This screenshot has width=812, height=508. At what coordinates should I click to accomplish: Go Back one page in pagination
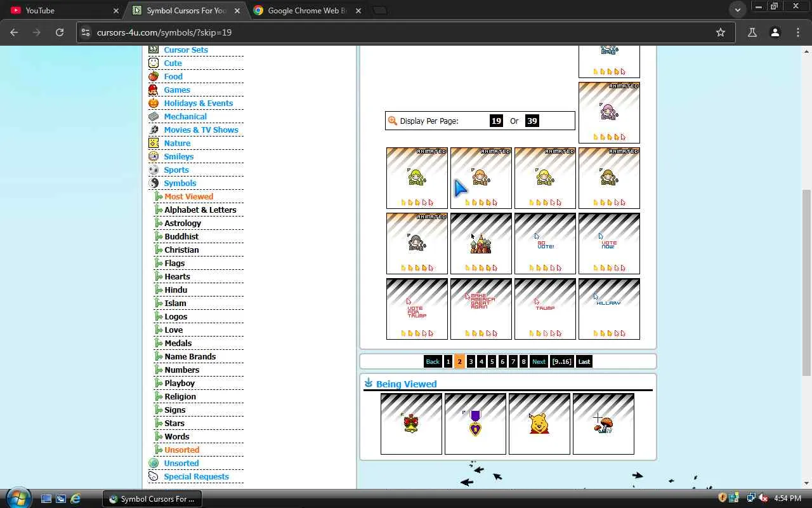click(x=433, y=361)
